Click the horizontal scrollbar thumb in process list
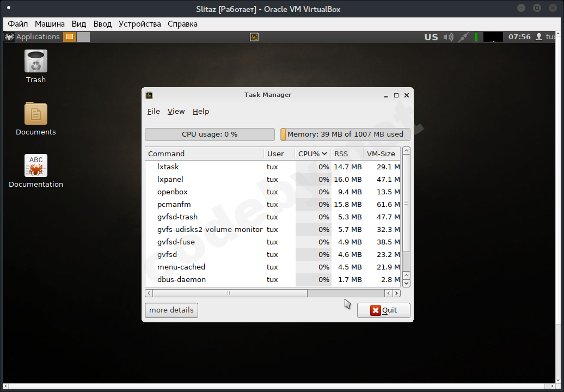The height and width of the screenshot is (392, 564). 230,293
